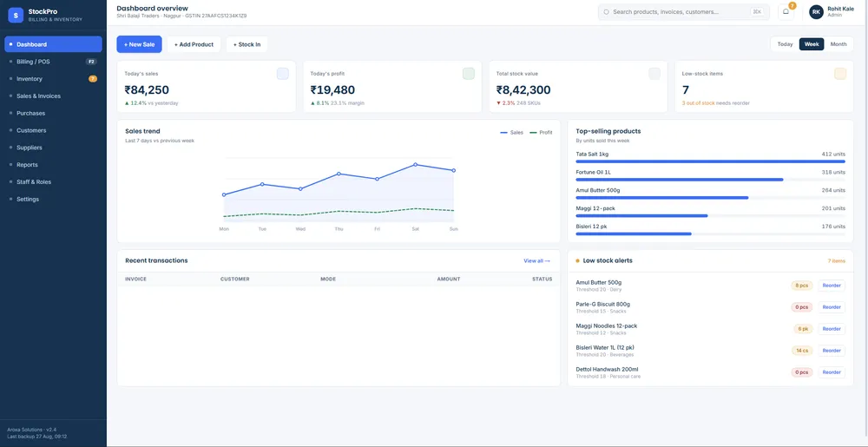Click the 3 out of stock text
Screen dimensions: 868x447
(698, 103)
